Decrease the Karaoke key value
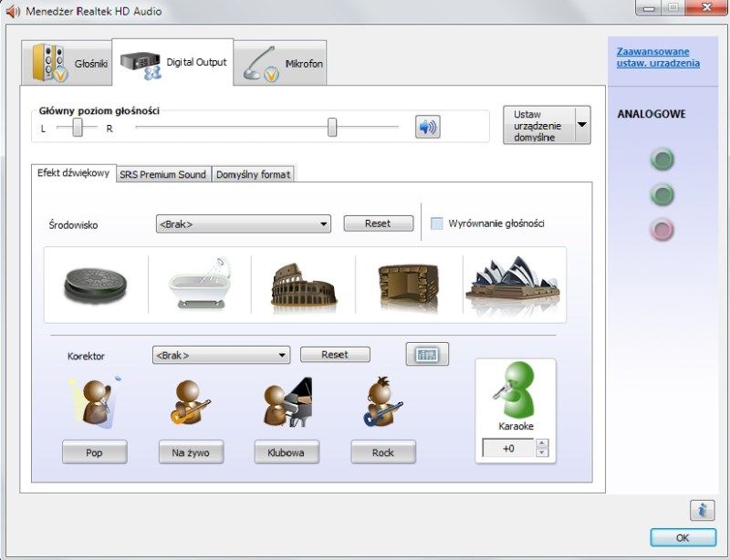 [542, 452]
